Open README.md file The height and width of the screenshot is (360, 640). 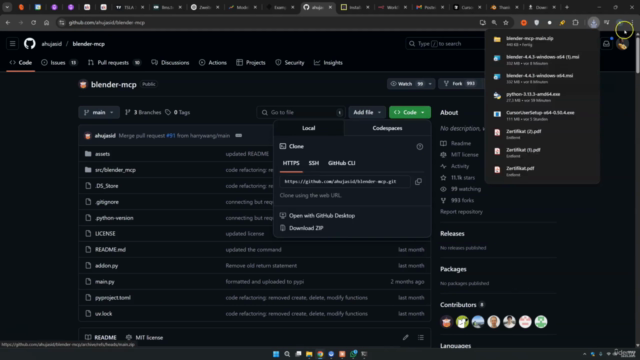tap(110, 249)
